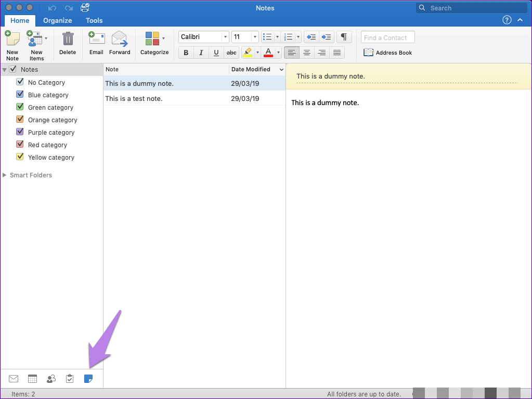Viewport: 532px width, 399px height.
Task: Switch to Mail view in bottom bar
Action: 14,379
